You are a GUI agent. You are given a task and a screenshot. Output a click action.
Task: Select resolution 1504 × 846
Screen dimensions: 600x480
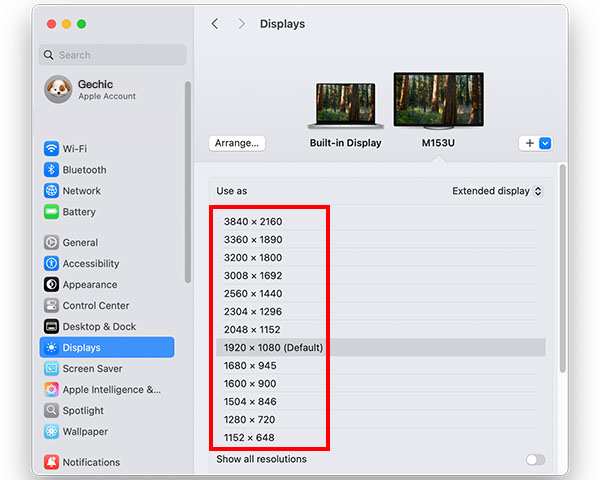pyautogui.click(x=381, y=401)
